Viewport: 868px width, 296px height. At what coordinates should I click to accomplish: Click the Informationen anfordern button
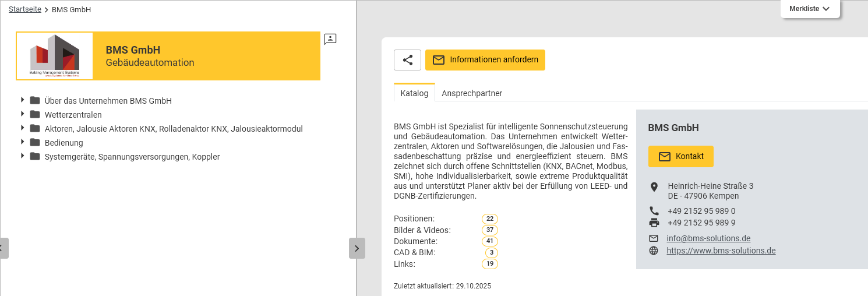[x=485, y=60]
